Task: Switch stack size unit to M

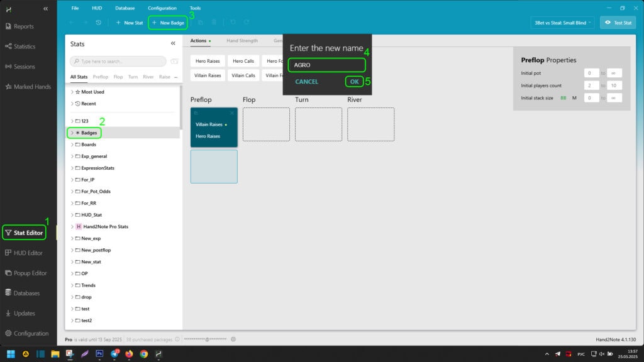Action: coord(574,98)
